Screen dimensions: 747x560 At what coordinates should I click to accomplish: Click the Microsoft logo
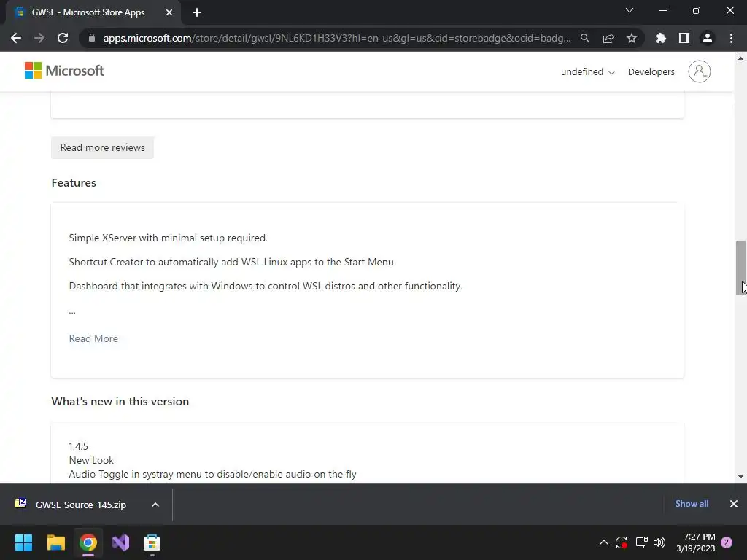(x=64, y=71)
